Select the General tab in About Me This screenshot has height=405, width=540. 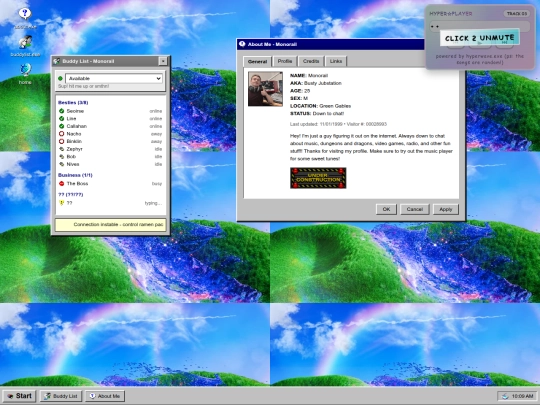tap(257, 61)
